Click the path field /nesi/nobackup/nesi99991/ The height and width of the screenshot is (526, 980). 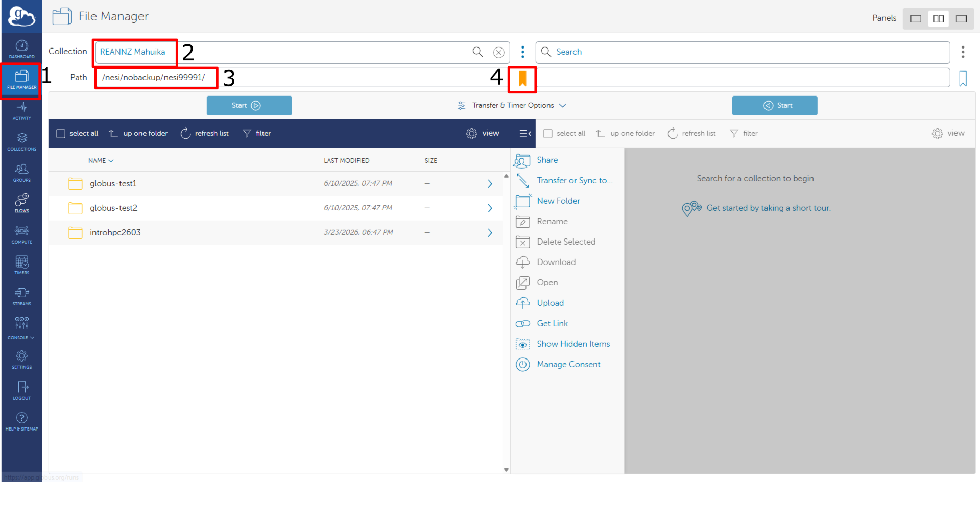(x=302, y=78)
